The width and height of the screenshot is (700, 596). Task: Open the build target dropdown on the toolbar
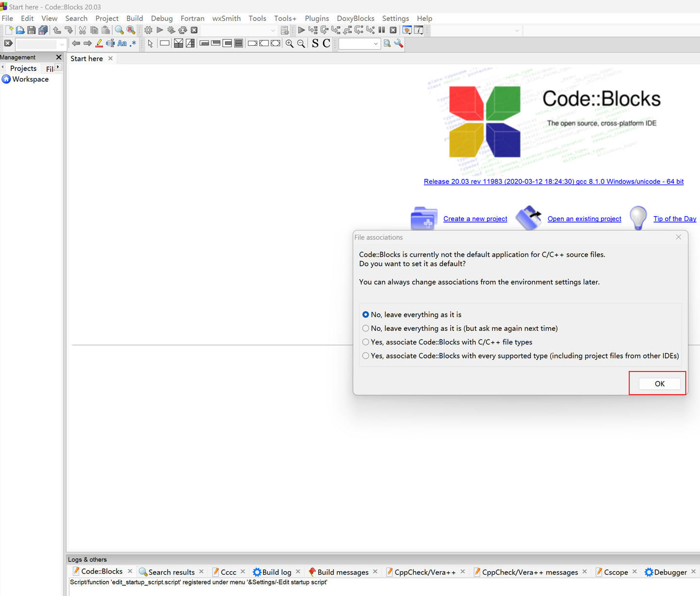pos(272,30)
